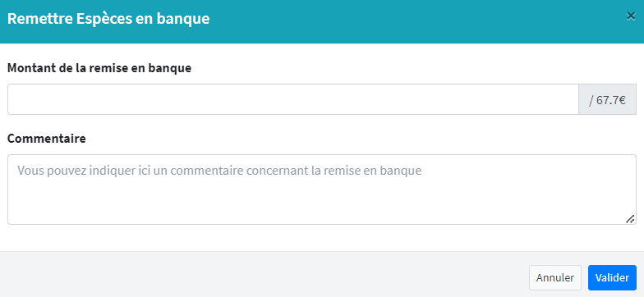The image size is (644, 297).
Task: Click the euro total badge next to amount
Action: 608,99
